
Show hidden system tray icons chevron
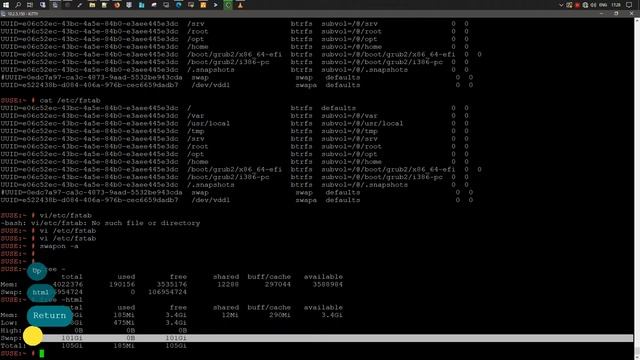tap(561, 5)
